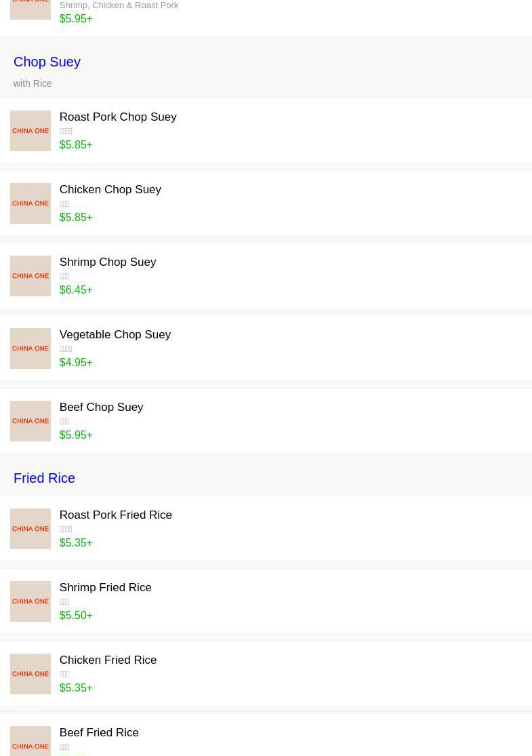Open Roast Pork Fried Rice item
The image size is (532, 756).
coord(115,515)
